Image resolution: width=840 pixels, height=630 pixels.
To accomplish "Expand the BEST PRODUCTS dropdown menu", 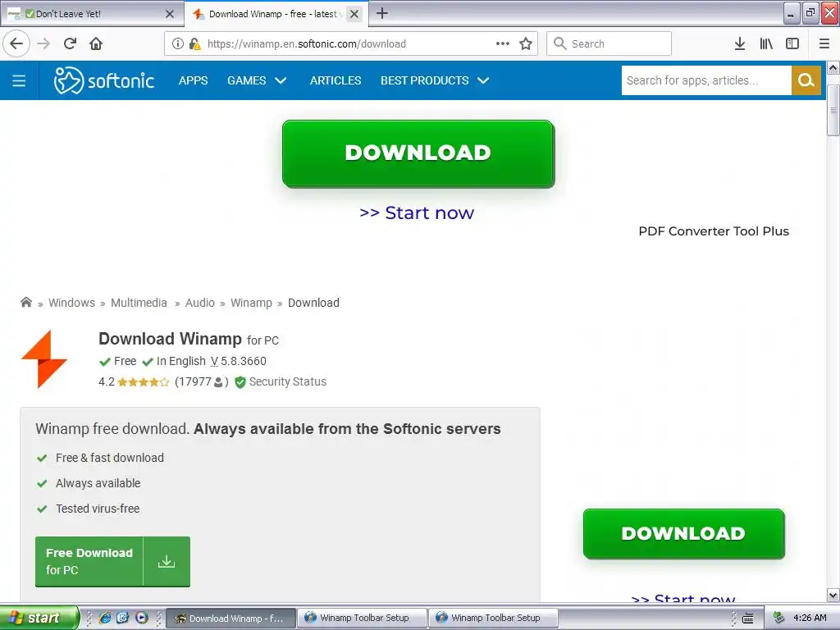I will [x=435, y=80].
